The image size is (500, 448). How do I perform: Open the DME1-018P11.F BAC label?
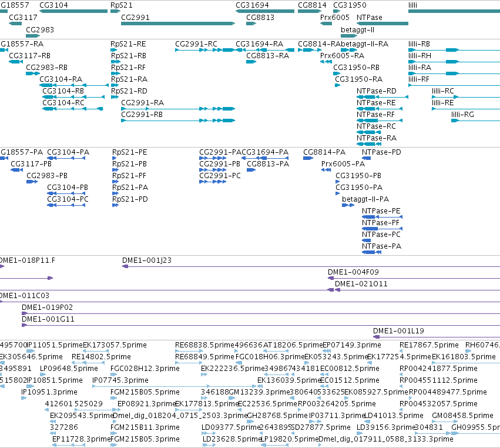coord(27,260)
